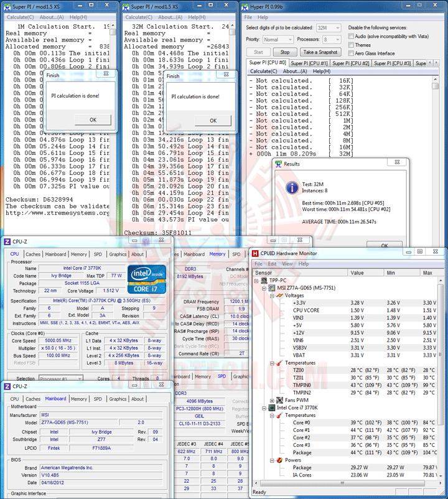This screenshot has width=448, height=499.
Task: Click the CPU-Z Z logo in the CPU tab window
Action: point(7,241)
